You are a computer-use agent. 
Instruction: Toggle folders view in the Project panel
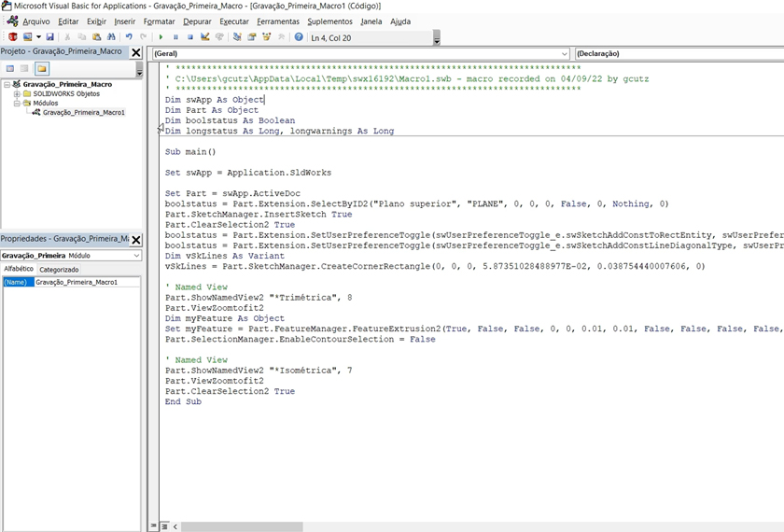pos(42,69)
